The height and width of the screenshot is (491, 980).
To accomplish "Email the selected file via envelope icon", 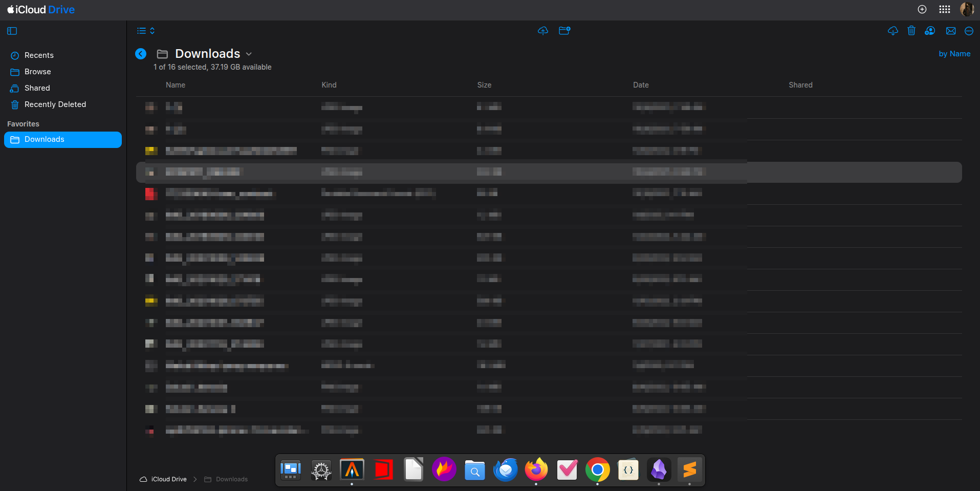I will 951,31.
